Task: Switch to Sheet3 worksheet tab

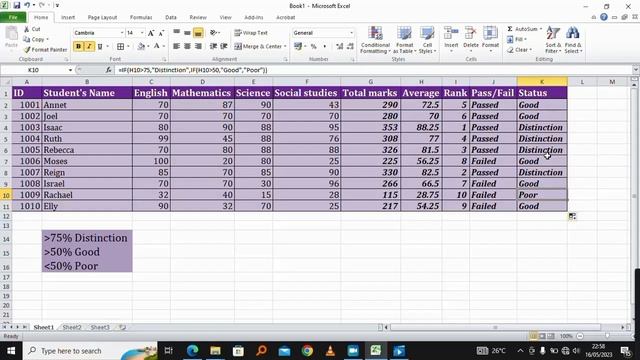Action: (x=100, y=327)
